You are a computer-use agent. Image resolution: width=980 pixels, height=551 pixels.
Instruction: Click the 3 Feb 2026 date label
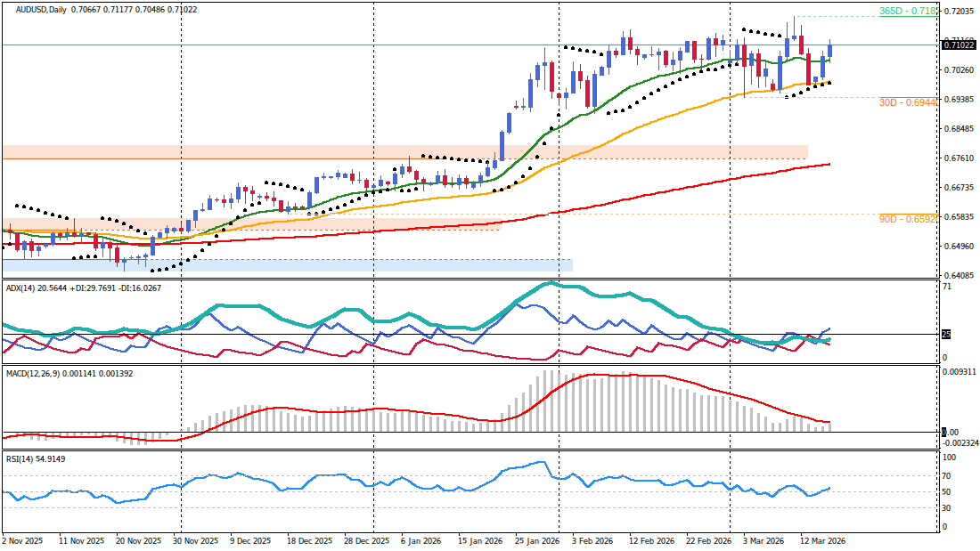tap(592, 540)
